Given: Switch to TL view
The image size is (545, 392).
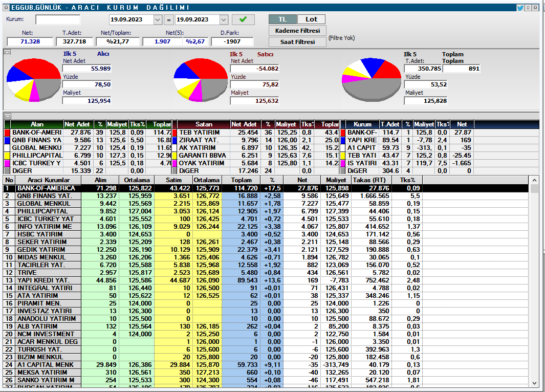Looking at the screenshot, I should [x=282, y=19].
